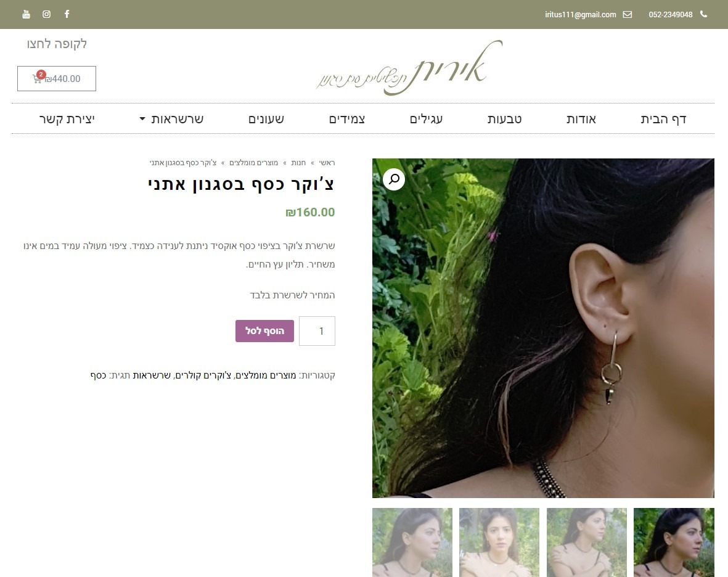Click the phone handset icon
Image resolution: width=728 pixels, height=577 pixels.
tap(703, 14)
